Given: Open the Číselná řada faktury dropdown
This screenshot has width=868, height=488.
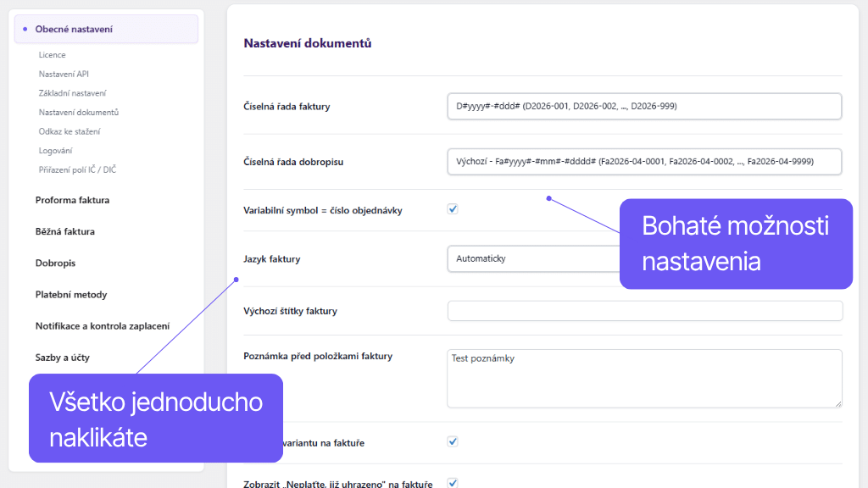Looking at the screenshot, I should (644, 106).
